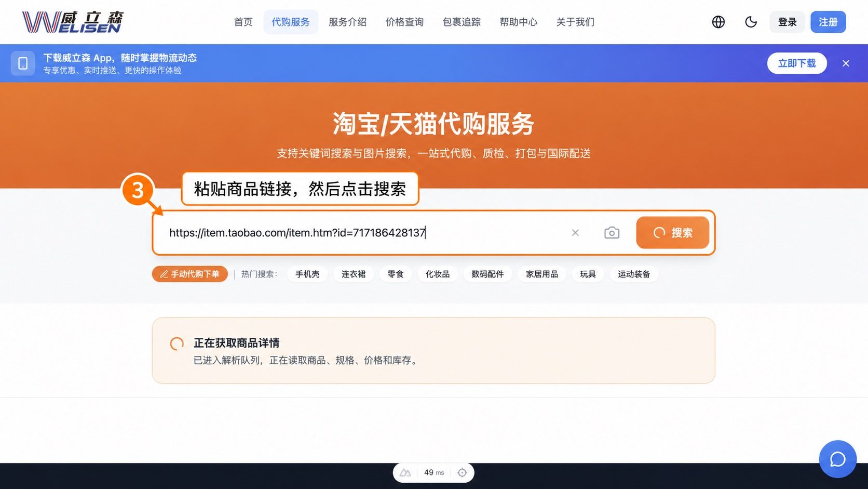Select hot search tag 运动装备
The width and height of the screenshot is (868, 489).
click(x=634, y=274)
